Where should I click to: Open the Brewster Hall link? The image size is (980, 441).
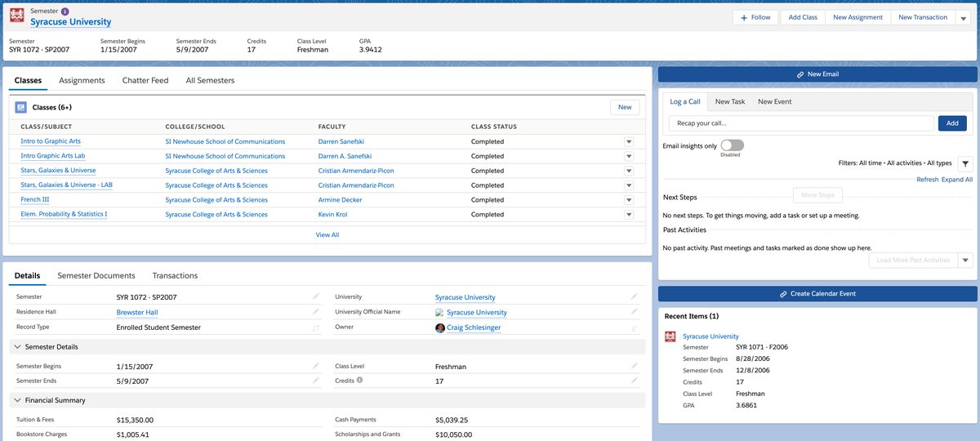tap(137, 312)
